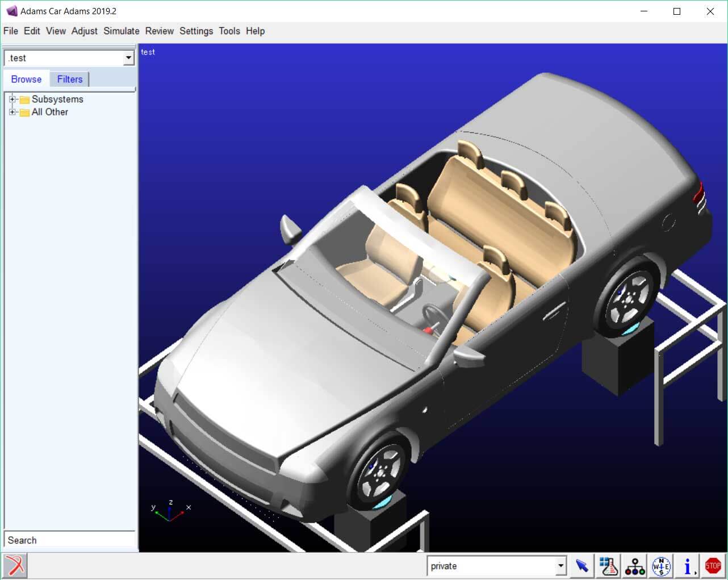Click the Subsystems folder icon

pyautogui.click(x=24, y=99)
